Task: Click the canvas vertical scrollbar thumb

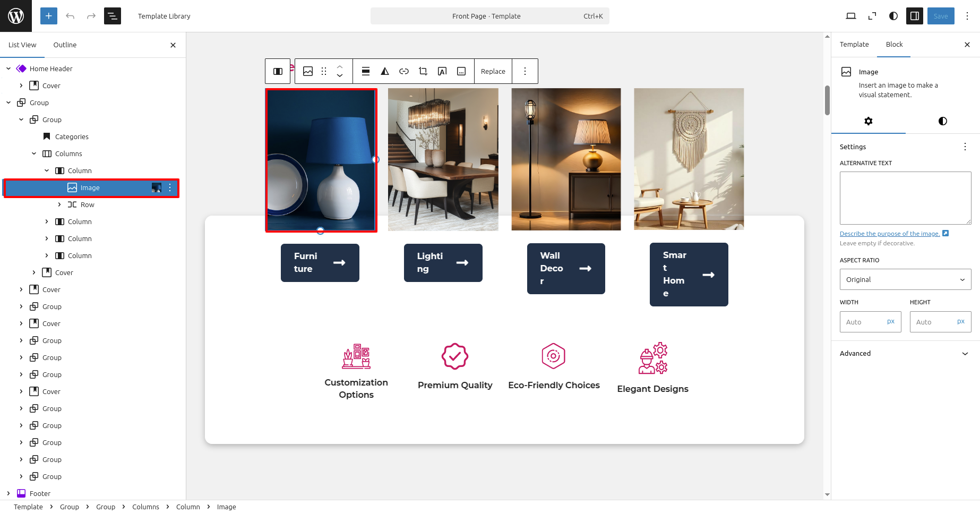Action: pyautogui.click(x=827, y=100)
